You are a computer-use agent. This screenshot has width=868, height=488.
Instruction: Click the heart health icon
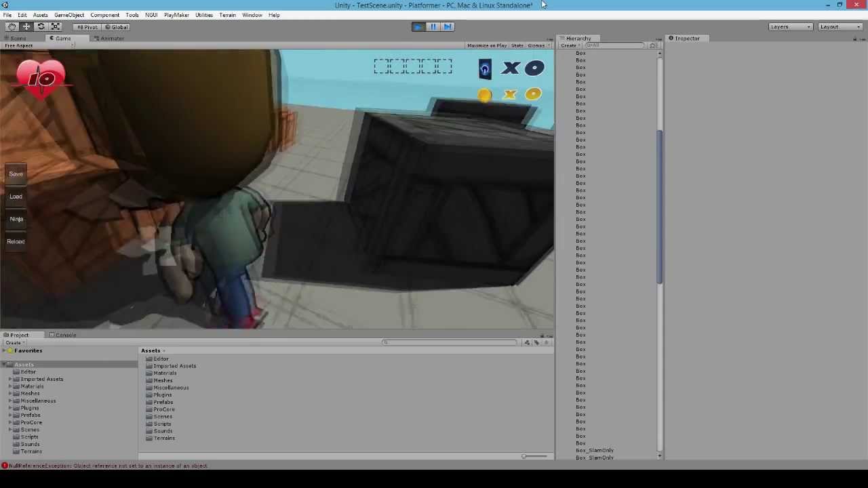pyautogui.click(x=41, y=78)
